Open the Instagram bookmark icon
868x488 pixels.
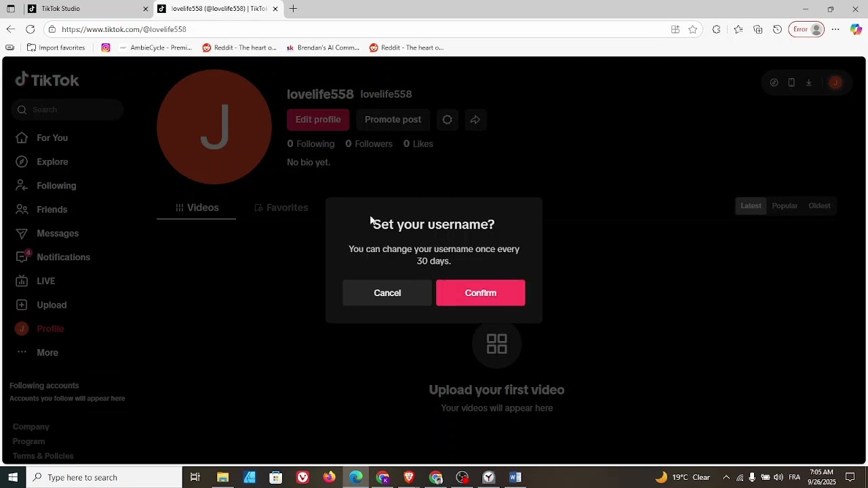[106, 47]
